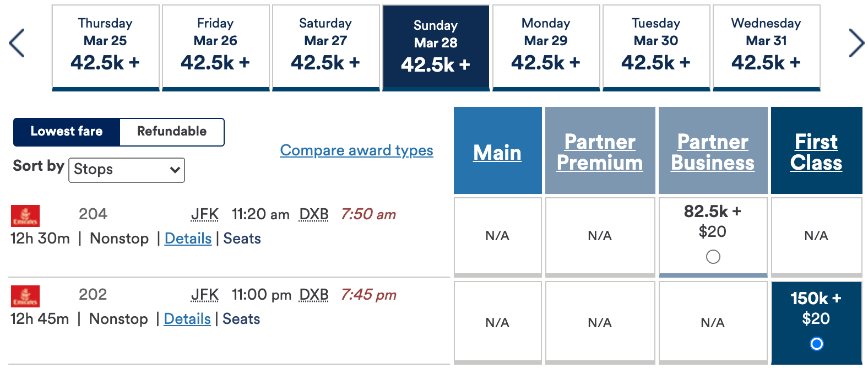Open Details for flight 204
This screenshot has height=368, width=868.
188,239
